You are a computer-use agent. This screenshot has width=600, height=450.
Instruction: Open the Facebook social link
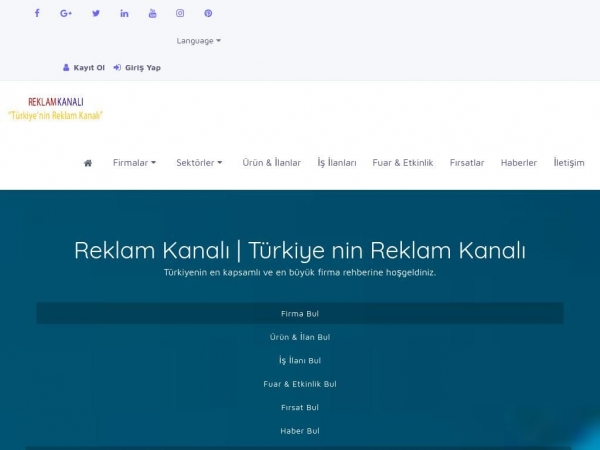[37, 13]
